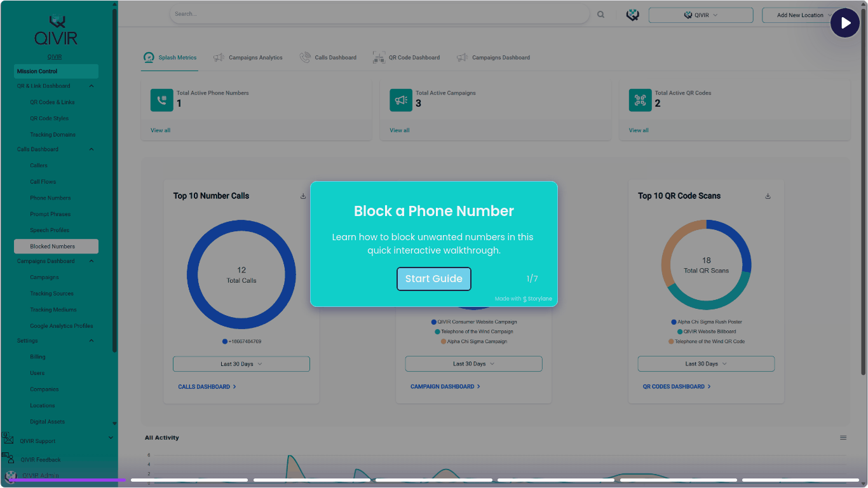
Task: Select Blocked Numbers in the sidebar
Action: [56, 247]
